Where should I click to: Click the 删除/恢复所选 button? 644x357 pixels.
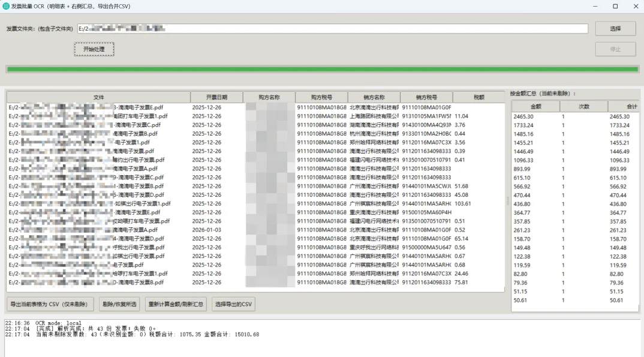(119, 304)
